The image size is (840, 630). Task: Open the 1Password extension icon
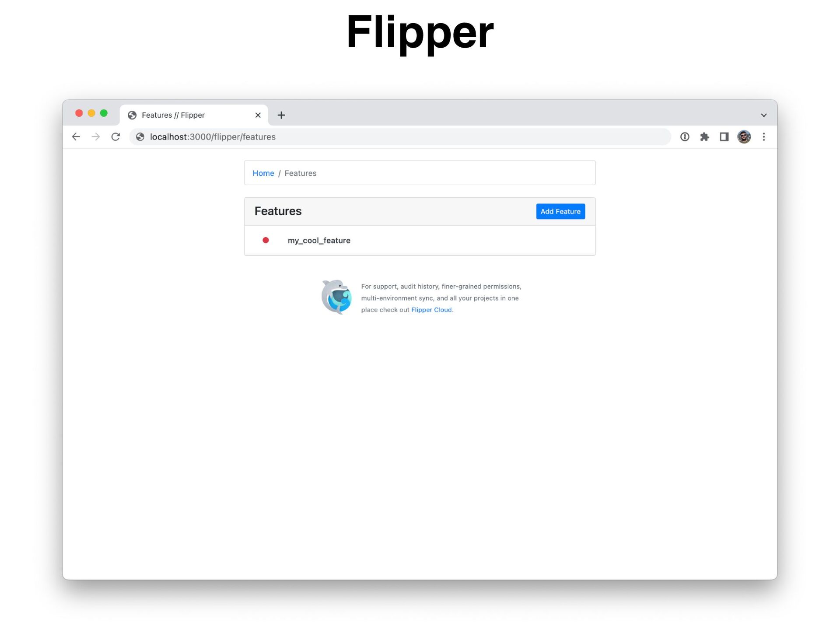coord(685,137)
